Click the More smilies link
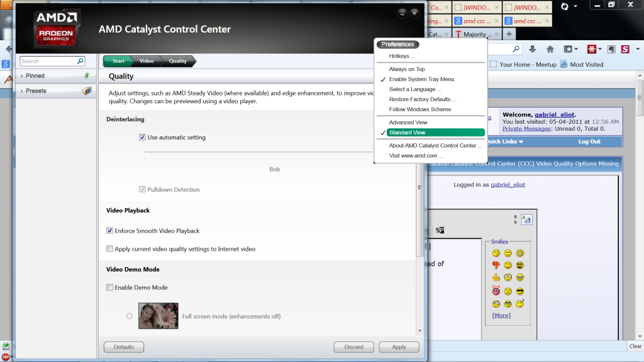This screenshot has height=362, width=644. [x=501, y=315]
